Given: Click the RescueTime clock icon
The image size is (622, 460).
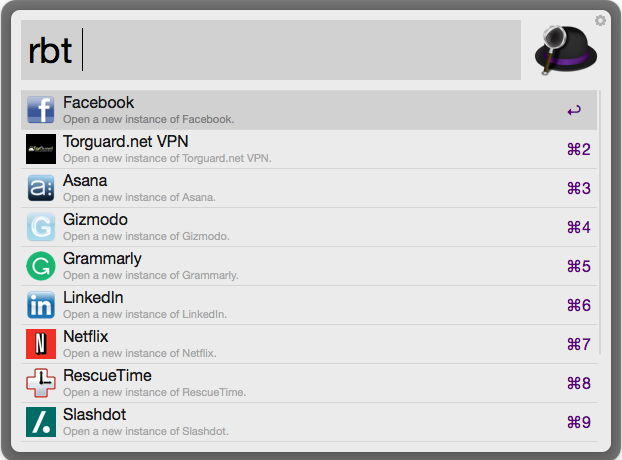Looking at the screenshot, I should tap(41, 383).
